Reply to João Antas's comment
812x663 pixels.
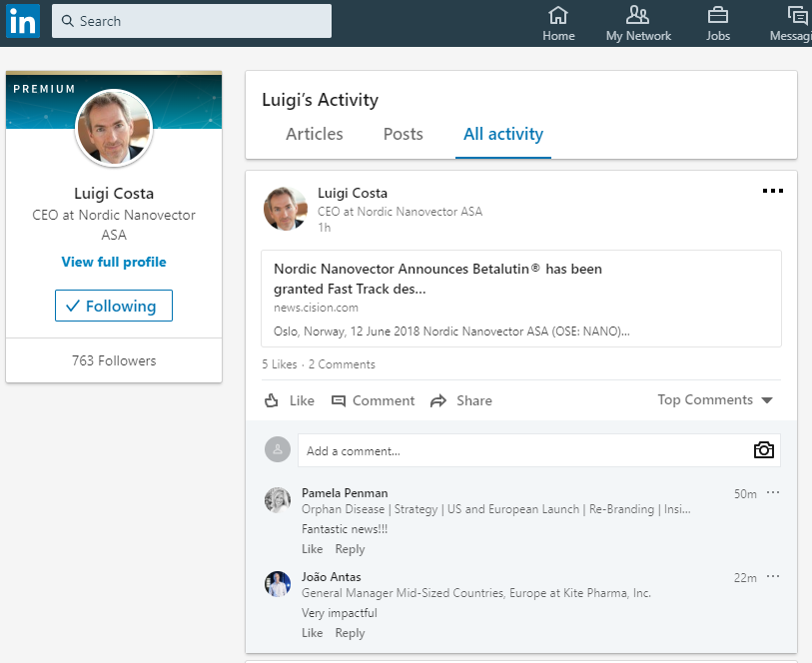(351, 633)
